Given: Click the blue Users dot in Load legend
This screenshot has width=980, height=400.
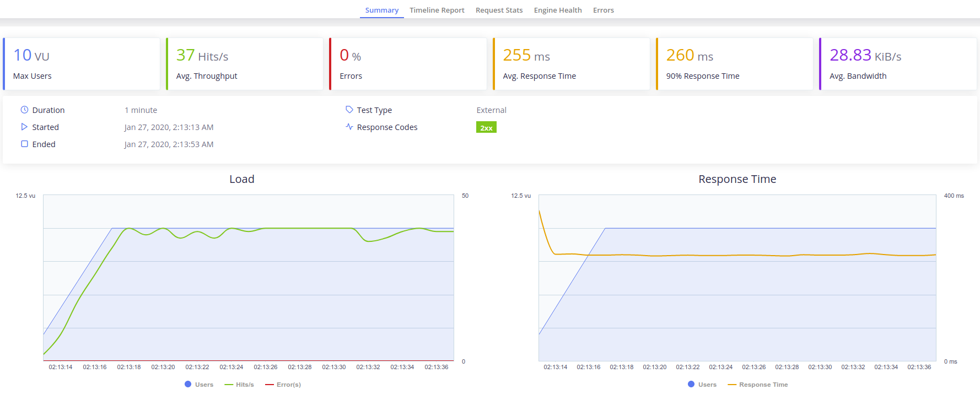Looking at the screenshot, I should 188,384.
